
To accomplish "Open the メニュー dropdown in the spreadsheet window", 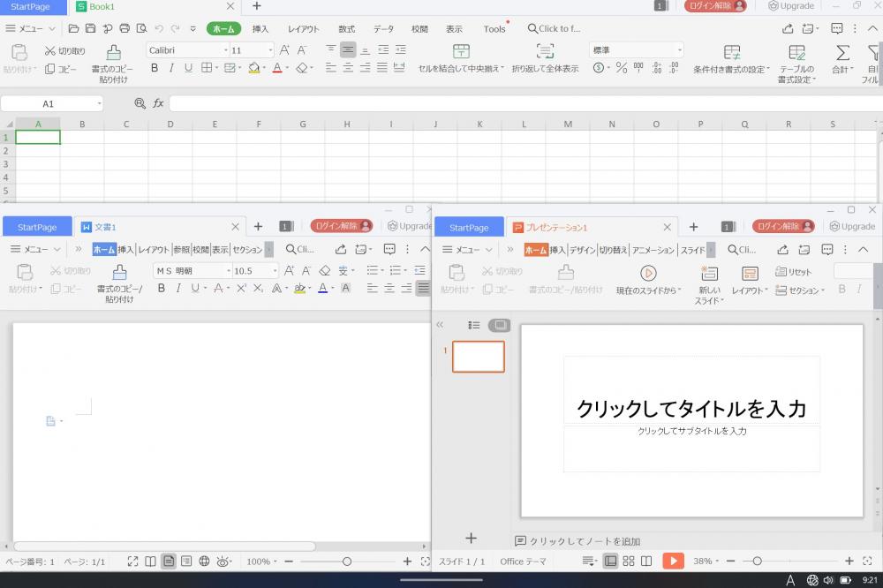I will [30, 28].
